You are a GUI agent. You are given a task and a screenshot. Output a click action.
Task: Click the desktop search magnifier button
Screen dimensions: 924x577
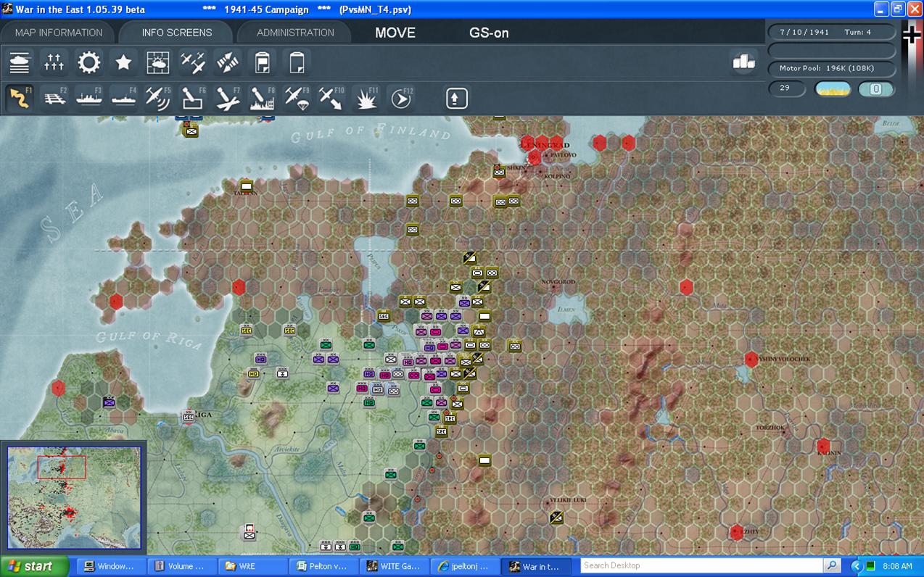point(832,565)
